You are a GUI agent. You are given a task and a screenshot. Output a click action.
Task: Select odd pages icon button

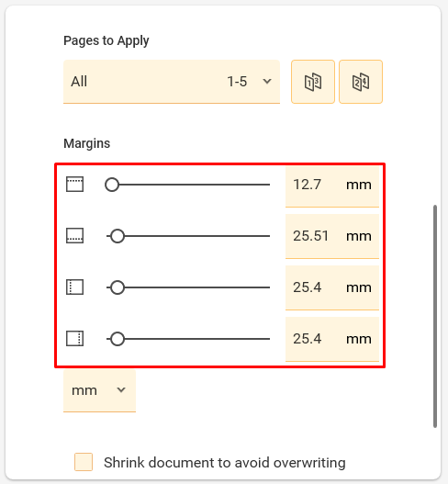click(x=313, y=82)
